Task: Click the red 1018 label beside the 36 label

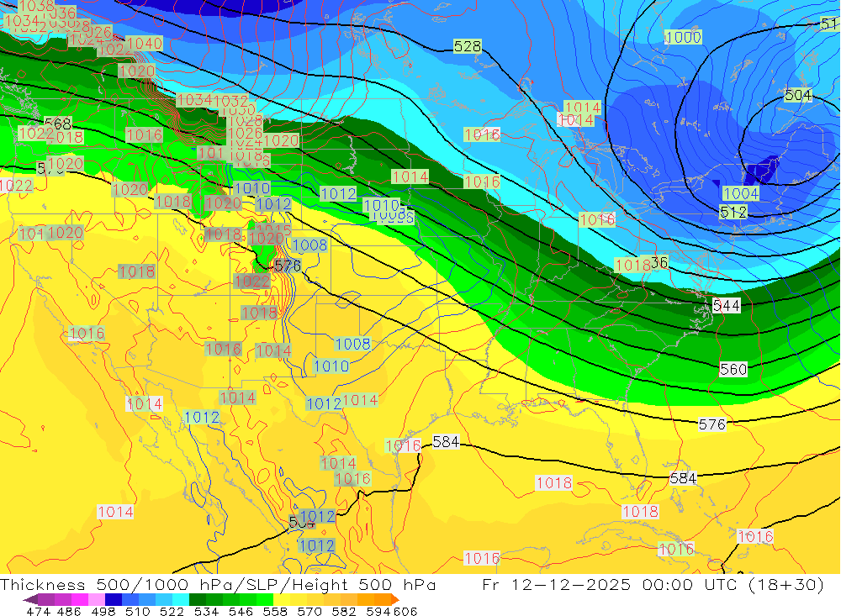Action: pyautogui.click(x=633, y=265)
